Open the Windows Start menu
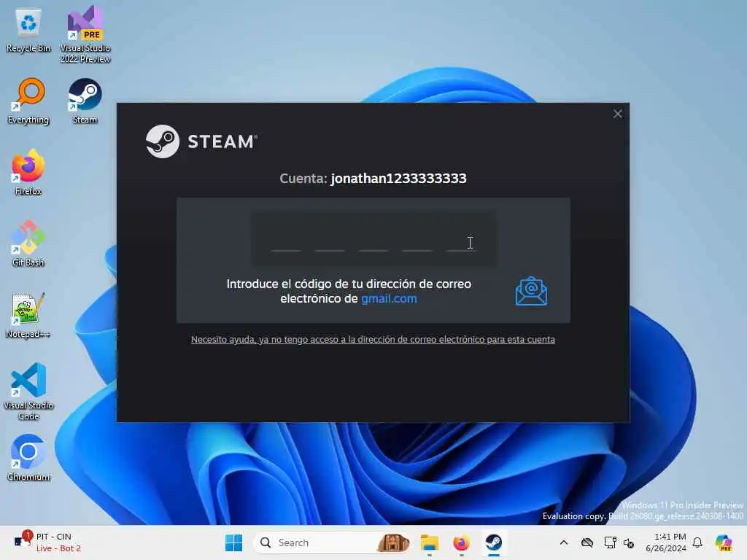Image resolution: width=747 pixels, height=560 pixels. [x=233, y=542]
